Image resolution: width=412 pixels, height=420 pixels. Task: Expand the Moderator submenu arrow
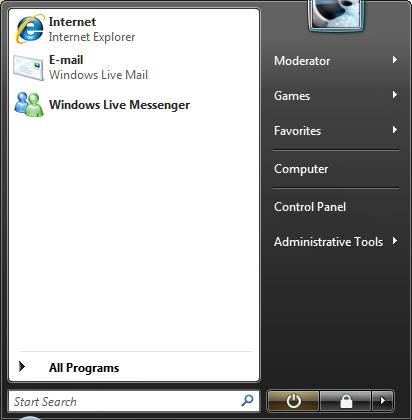coord(395,60)
